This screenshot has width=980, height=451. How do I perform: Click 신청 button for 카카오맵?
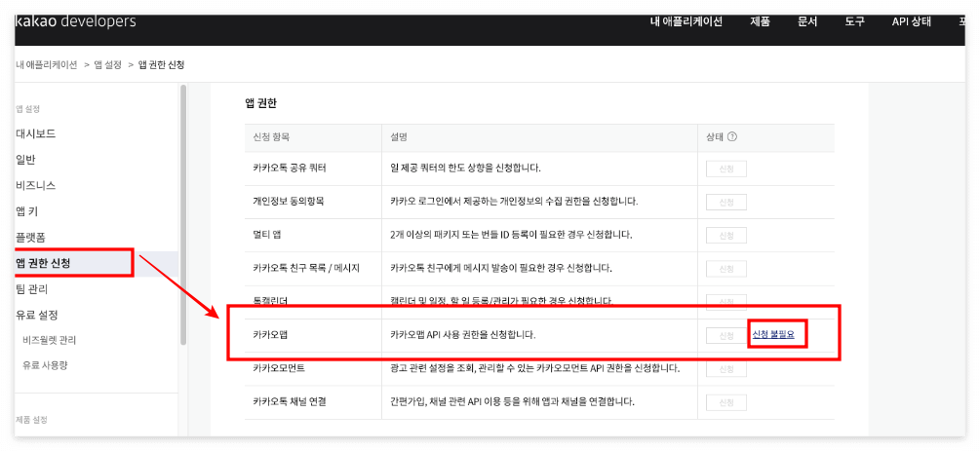coord(726,335)
